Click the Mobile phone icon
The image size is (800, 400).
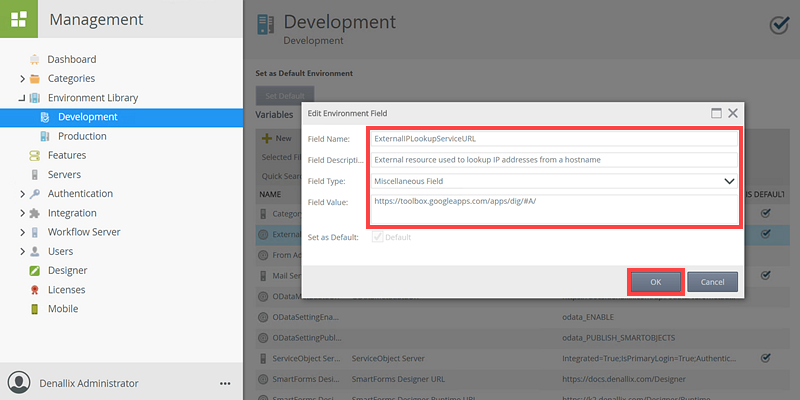coord(35,309)
